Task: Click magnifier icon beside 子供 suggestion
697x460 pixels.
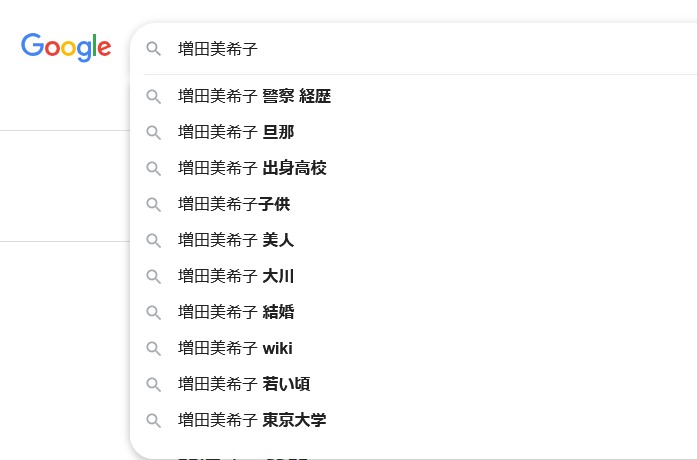Action: [x=153, y=204]
